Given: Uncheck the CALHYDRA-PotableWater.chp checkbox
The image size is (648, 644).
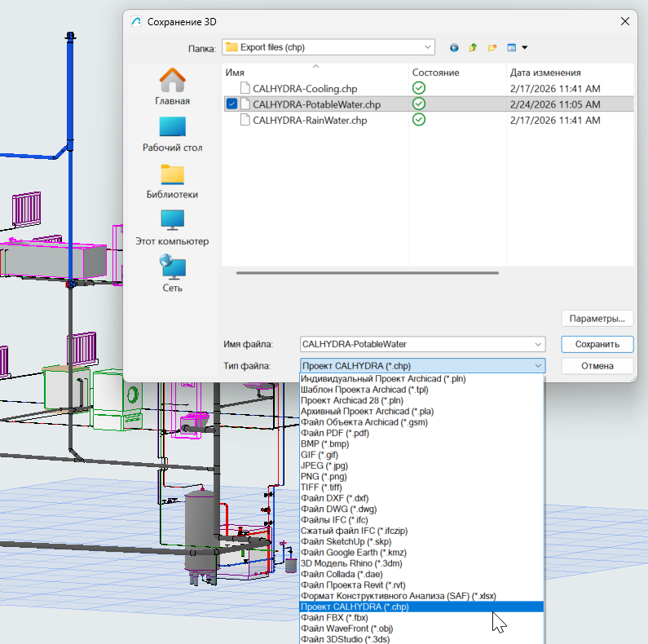Looking at the screenshot, I should pos(232,104).
